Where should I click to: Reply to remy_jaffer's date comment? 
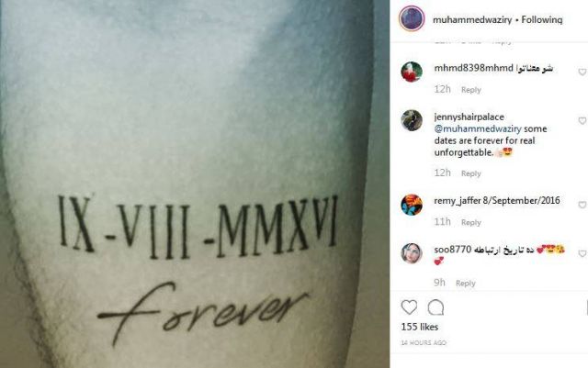pyautogui.click(x=471, y=223)
